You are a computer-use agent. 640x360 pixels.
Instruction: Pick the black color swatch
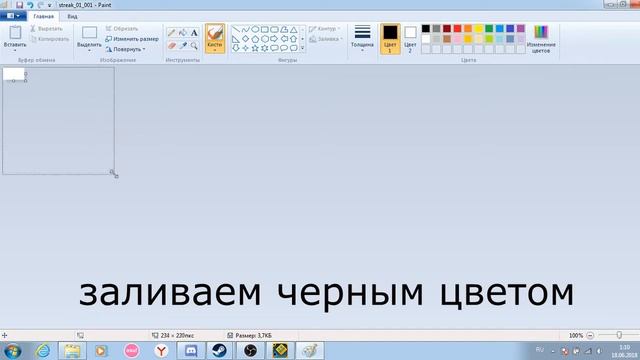(x=426, y=29)
